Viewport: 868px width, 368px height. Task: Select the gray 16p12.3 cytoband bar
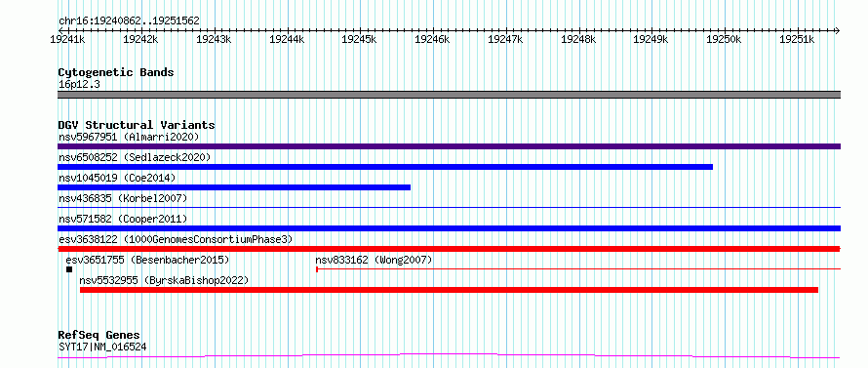pyautogui.click(x=449, y=95)
